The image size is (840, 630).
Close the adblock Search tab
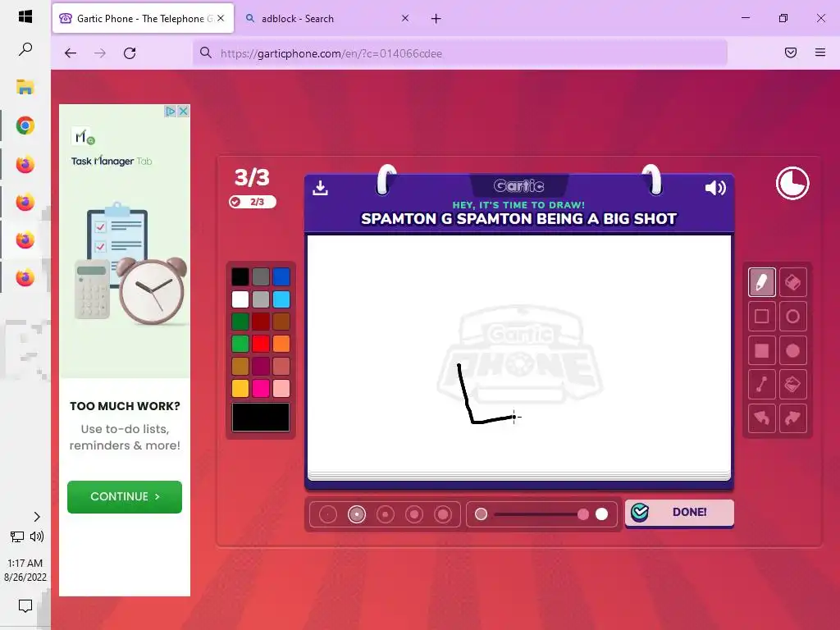405,18
